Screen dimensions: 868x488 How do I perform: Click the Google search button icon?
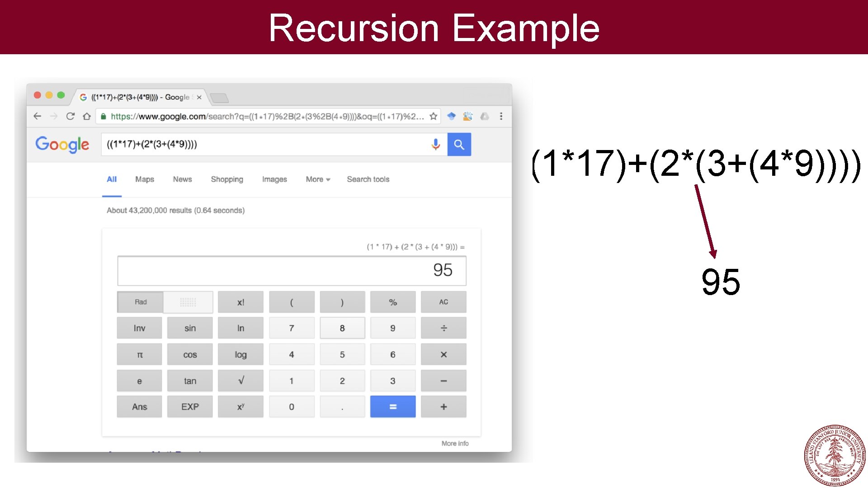pos(459,144)
